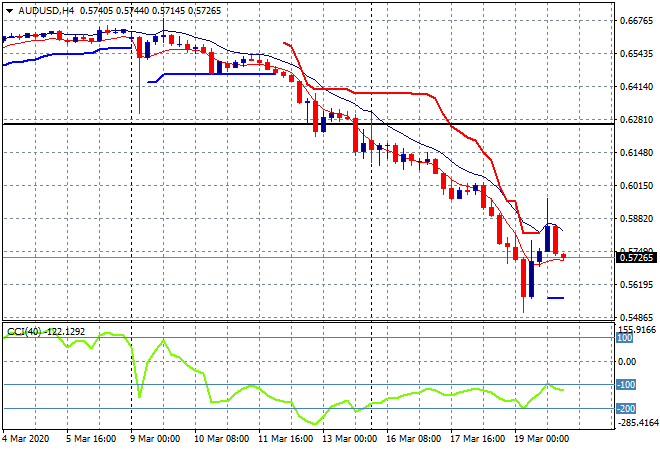Image resolution: width=660 pixels, height=450 pixels.
Task: Click the CCI(40) -122.1292 indicator label
Action: click(x=46, y=332)
